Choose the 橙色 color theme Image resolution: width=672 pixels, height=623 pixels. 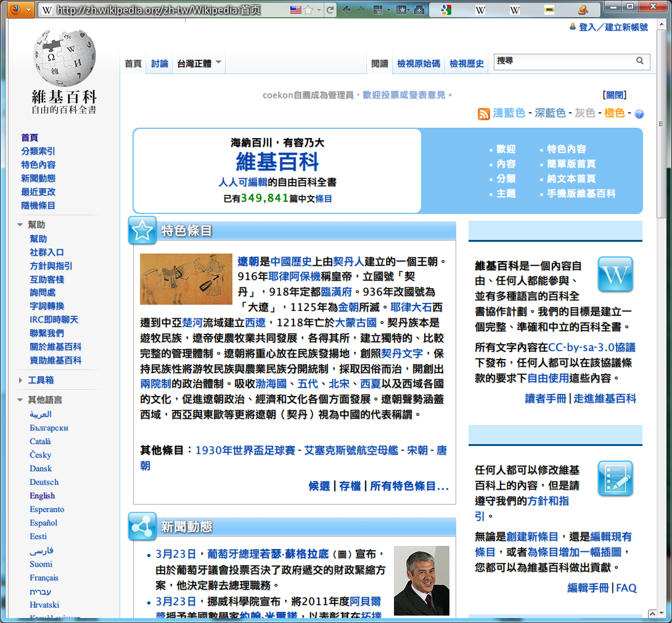coord(614,113)
